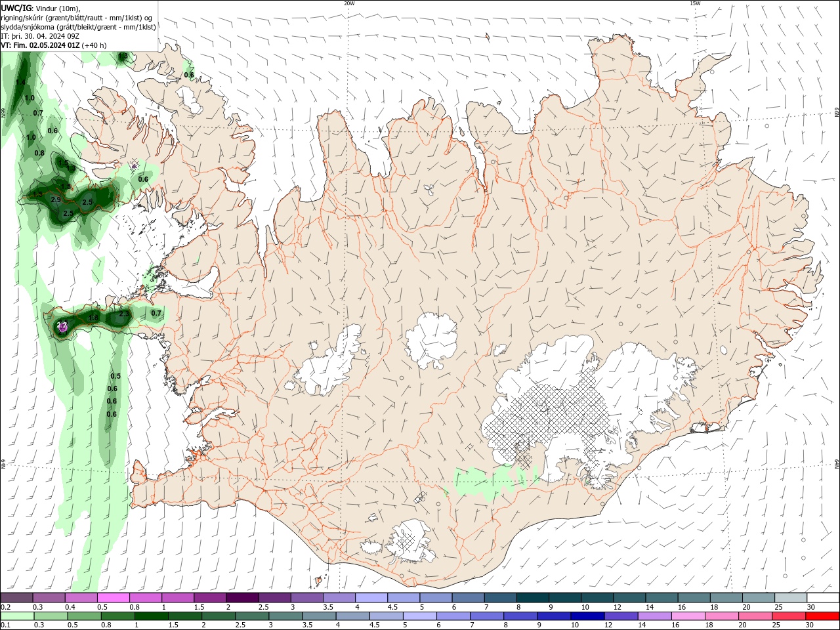Select the dark teal 8 swatch, top legend row

[533, 598]
